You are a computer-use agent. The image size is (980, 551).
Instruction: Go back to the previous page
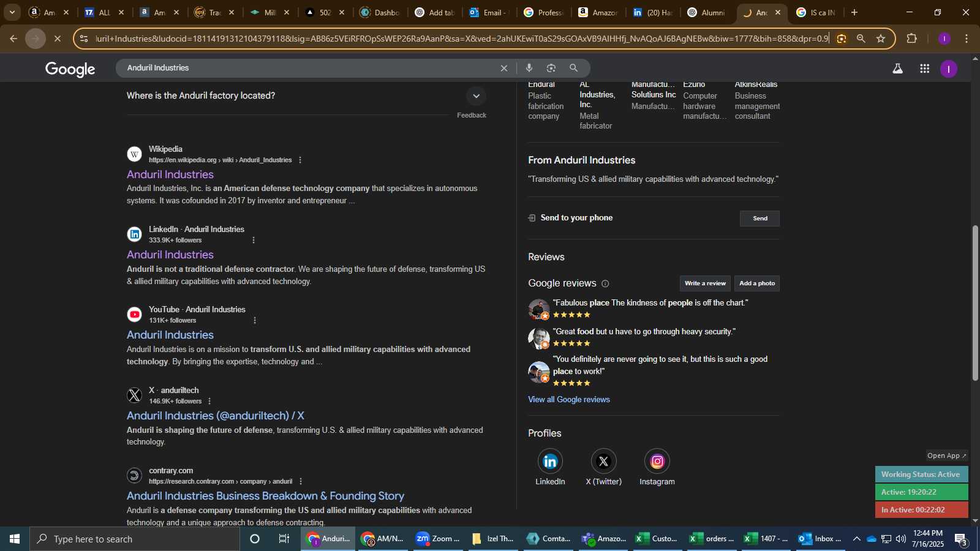coord(13,39)
